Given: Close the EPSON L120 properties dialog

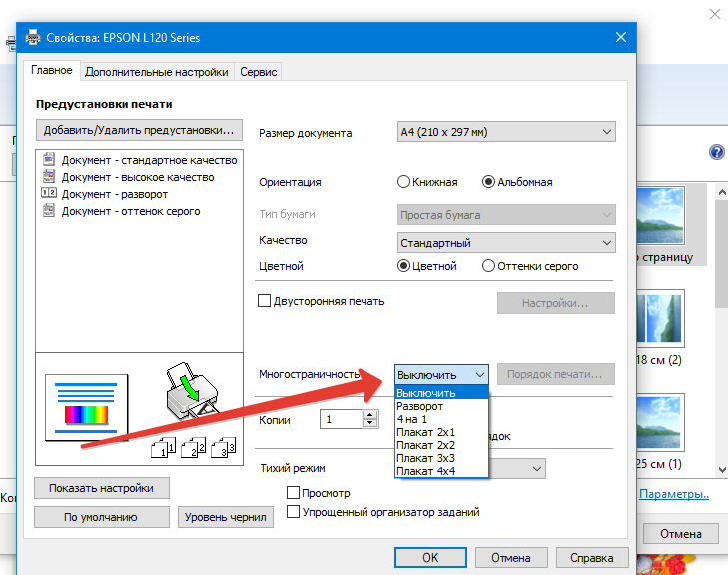Looking at the screenshot, I should point(621,37).
